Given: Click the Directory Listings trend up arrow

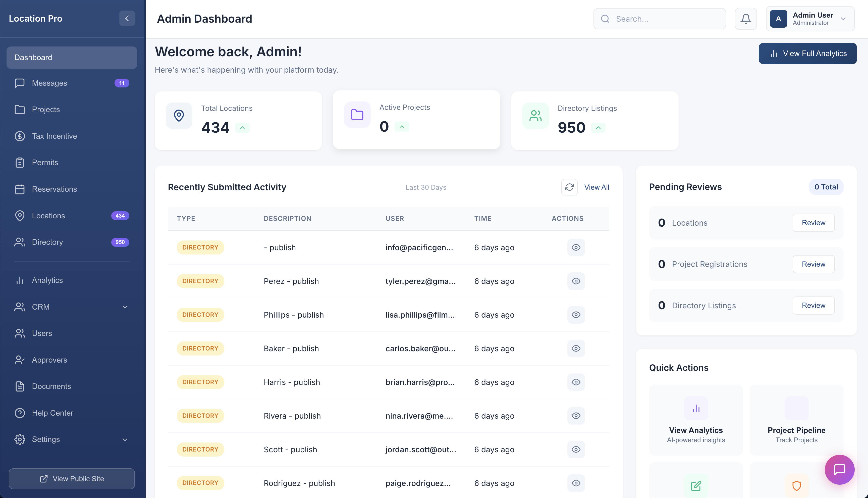Looking at the screenshot, I should [598, 128].
